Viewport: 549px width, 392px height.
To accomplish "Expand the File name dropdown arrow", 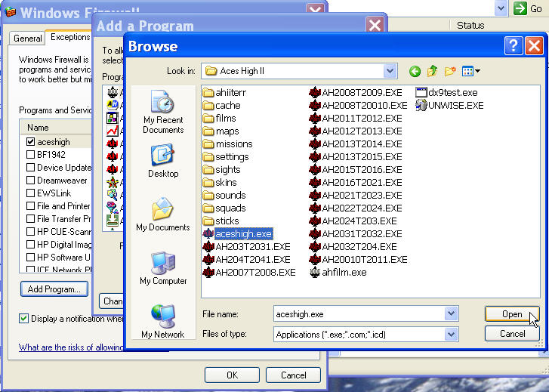I will pos(451,314).
